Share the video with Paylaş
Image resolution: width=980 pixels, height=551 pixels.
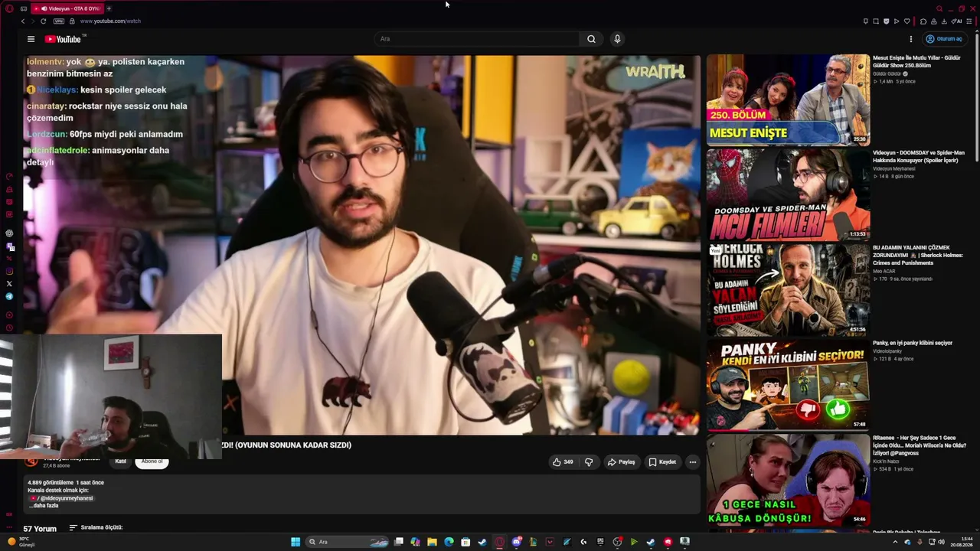(x=622, y=462)
